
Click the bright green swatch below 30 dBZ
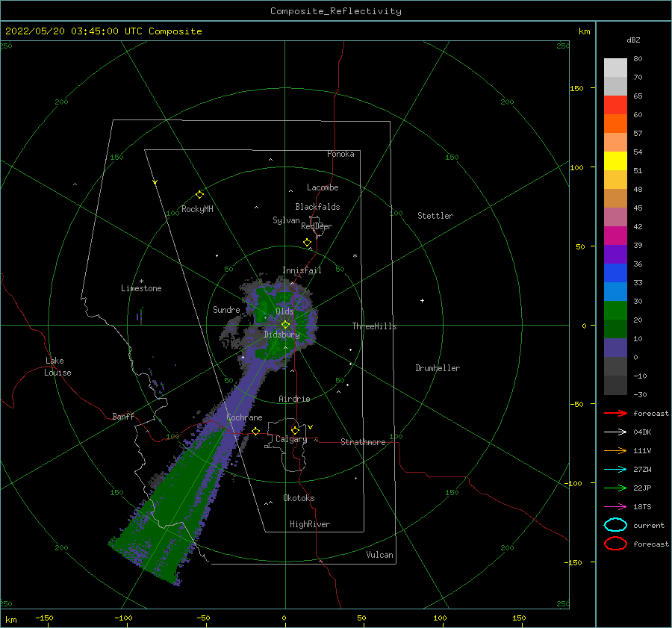click(x=615, y=310)
